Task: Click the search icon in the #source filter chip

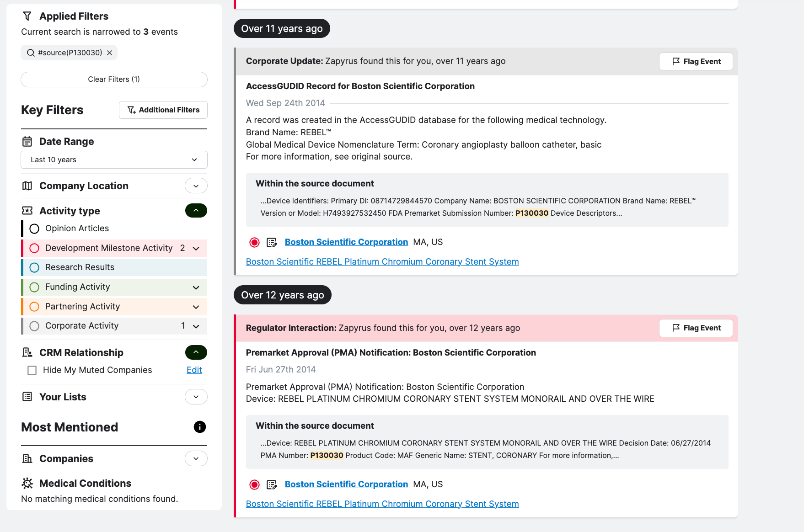Action: pyautogui.click(x=31, y=53)
